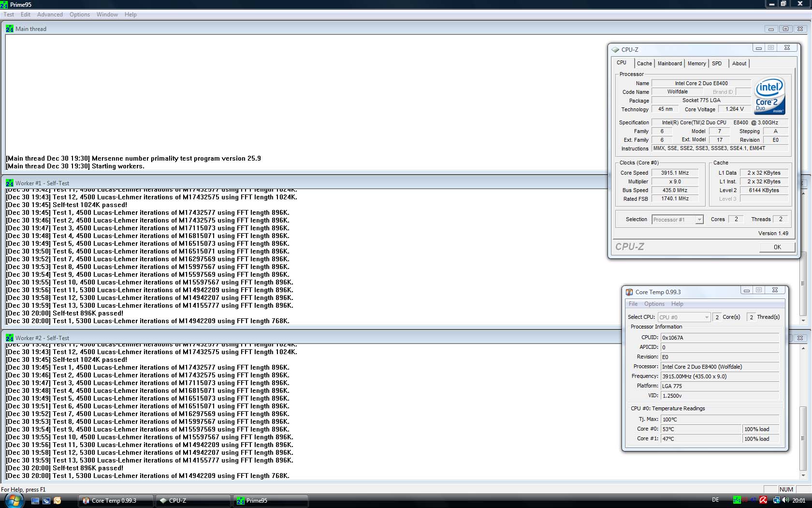Viewport: 812px width, 508px height.
Task: Click Prime95 title bar application icon
Action: point(4,4)
